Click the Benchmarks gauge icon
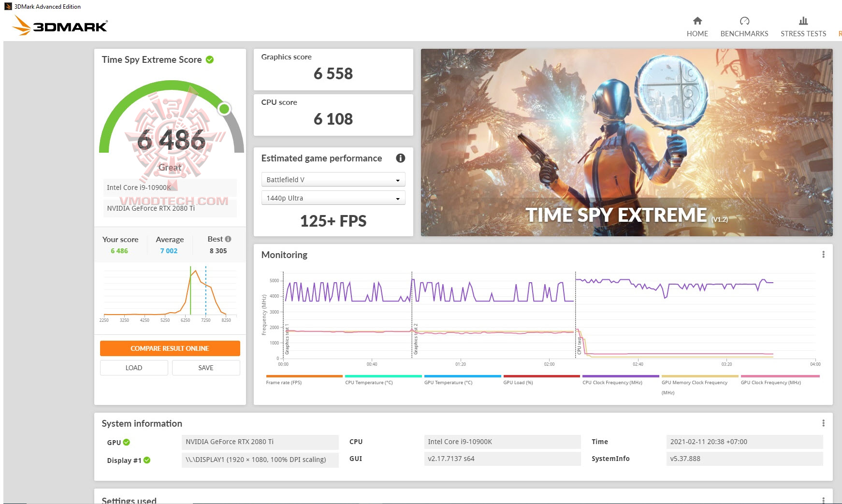This screenshot has width=842, height=504. tap(744, 21)
